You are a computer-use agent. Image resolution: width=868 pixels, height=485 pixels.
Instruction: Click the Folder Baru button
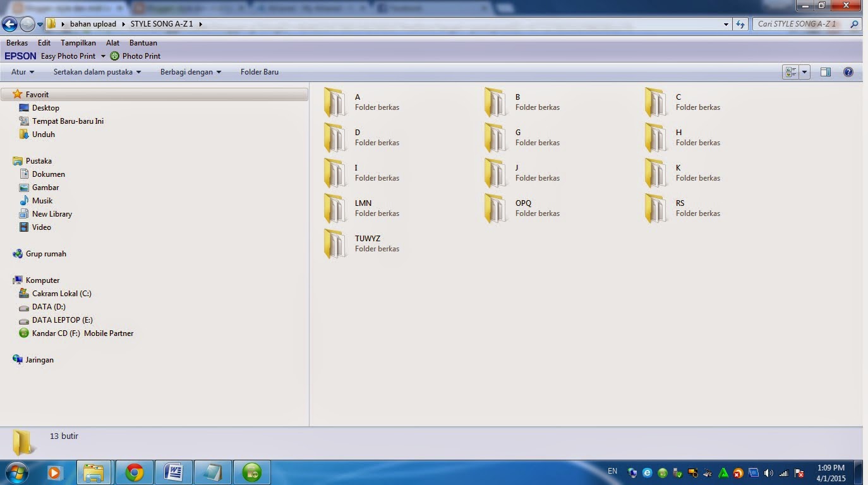pos(260,71)
